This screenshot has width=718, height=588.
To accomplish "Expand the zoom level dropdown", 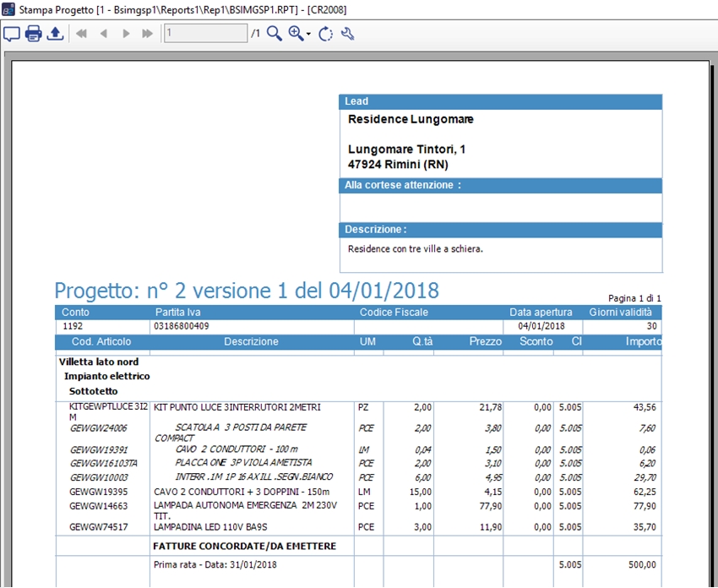I will click(309, 35).
